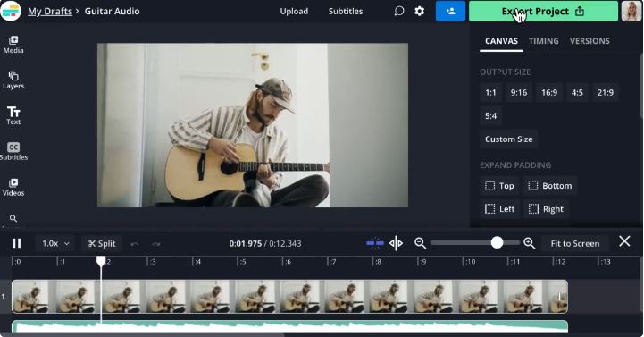
Task: Toggle timeline snapping icon
Action: coord(374,243)
